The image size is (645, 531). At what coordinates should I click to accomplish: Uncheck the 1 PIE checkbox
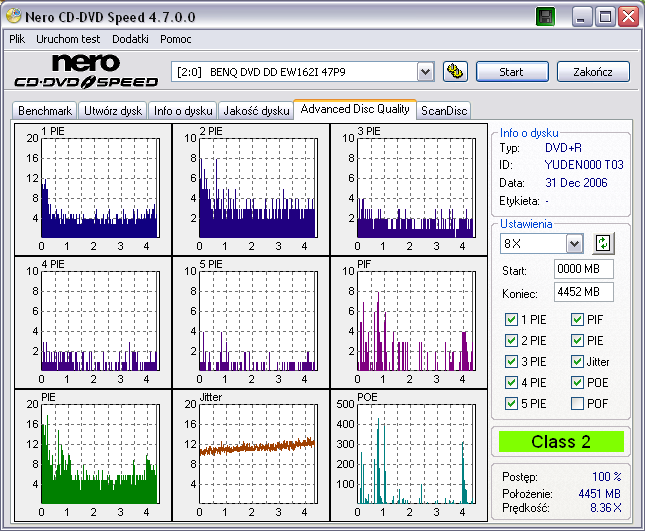511,320
